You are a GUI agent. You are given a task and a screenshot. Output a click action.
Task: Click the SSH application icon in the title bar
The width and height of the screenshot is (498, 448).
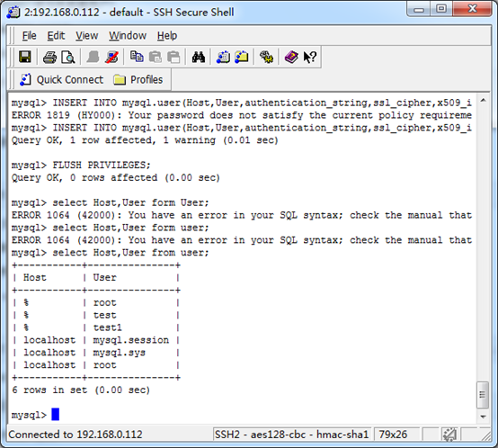13,13
